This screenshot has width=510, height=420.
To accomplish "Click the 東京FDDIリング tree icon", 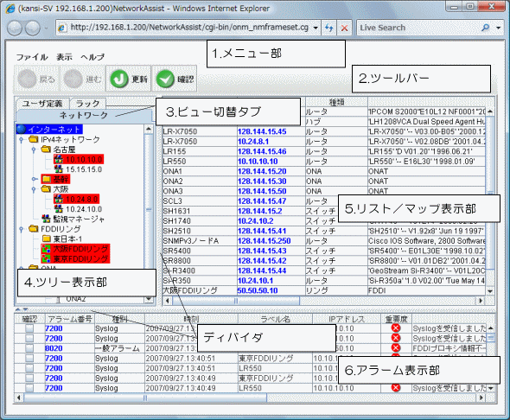I will (x=46, y=258).
